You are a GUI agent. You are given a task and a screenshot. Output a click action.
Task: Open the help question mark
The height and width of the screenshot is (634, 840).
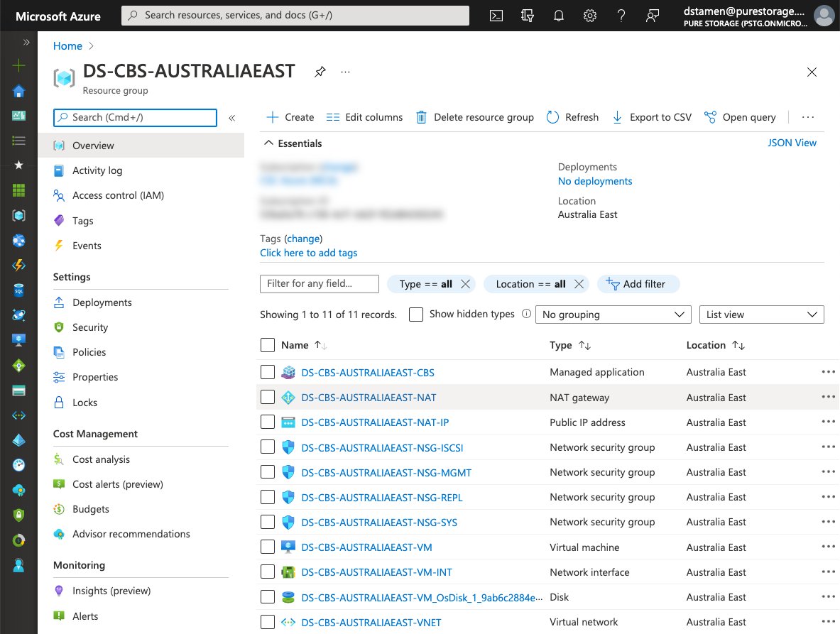[621, 16]
